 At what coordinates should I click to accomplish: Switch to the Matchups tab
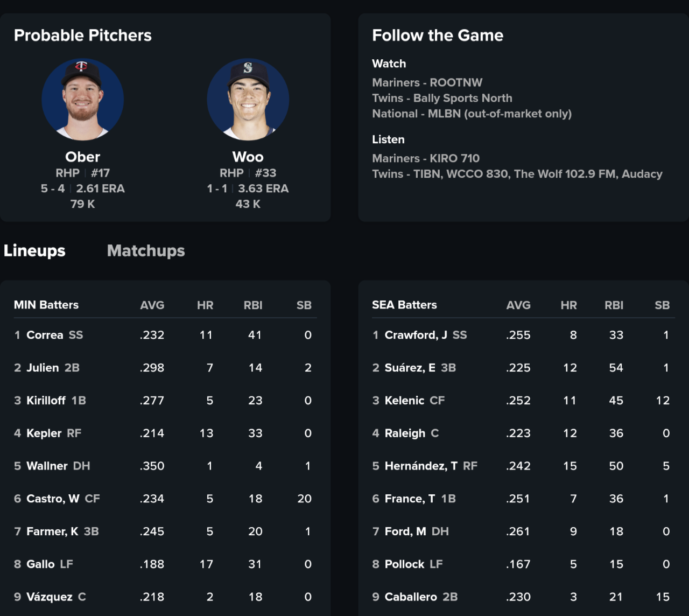click(146, 251)
